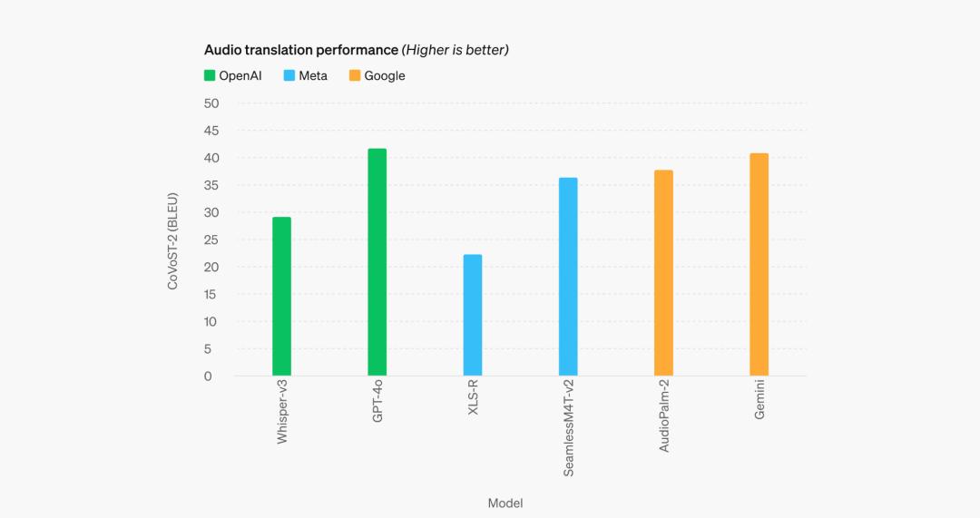
Task: Click the Whisper-v3 axis label
Action: click(x=282, y=412)
